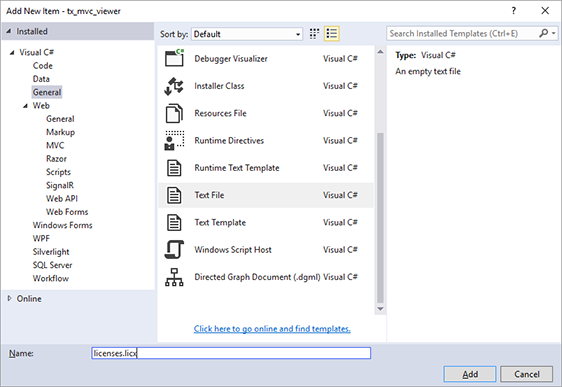This screenshot has width=562, height=387.
Task: Click inside the Name input field
Action: point(231,353)
